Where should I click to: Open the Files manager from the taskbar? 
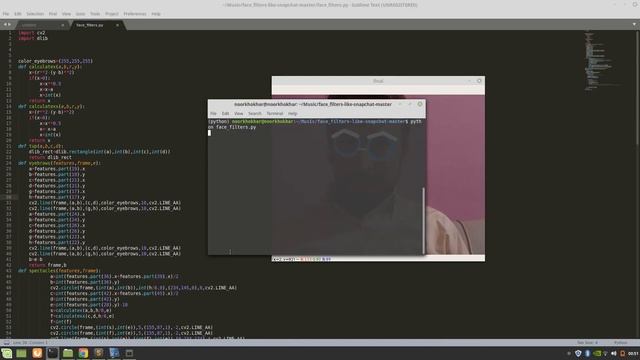pos(68,353)
